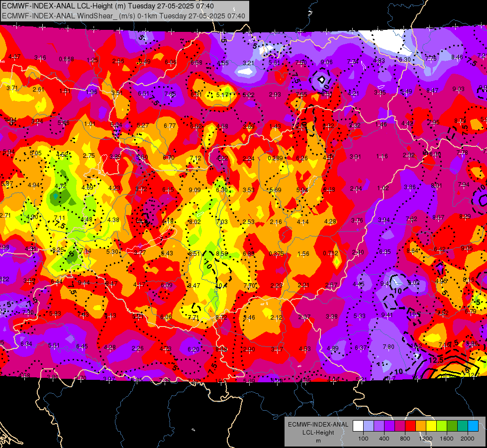Click the 7.80 wind shear value
487x448 pixels.
point(389,346)
